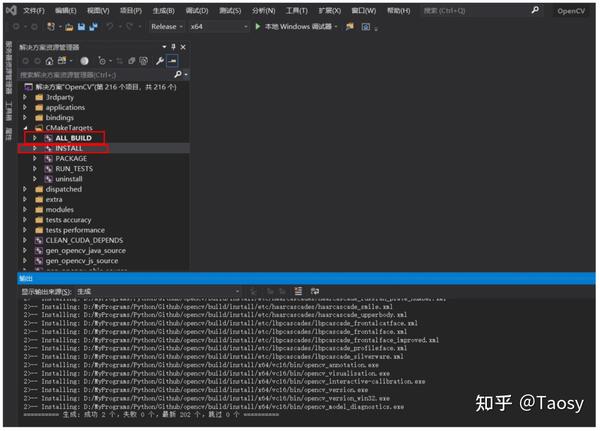Image resolution: width=600 pixels, height=431 pixels.
Task: Click the OpenCV solution name badge
Action: click(571, 11)
